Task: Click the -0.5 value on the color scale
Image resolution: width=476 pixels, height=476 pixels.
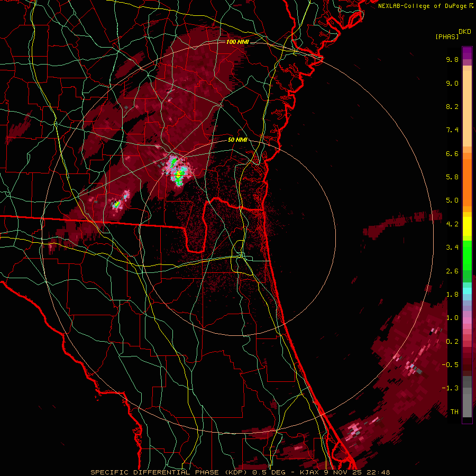Action: click(x=450, y=365)
